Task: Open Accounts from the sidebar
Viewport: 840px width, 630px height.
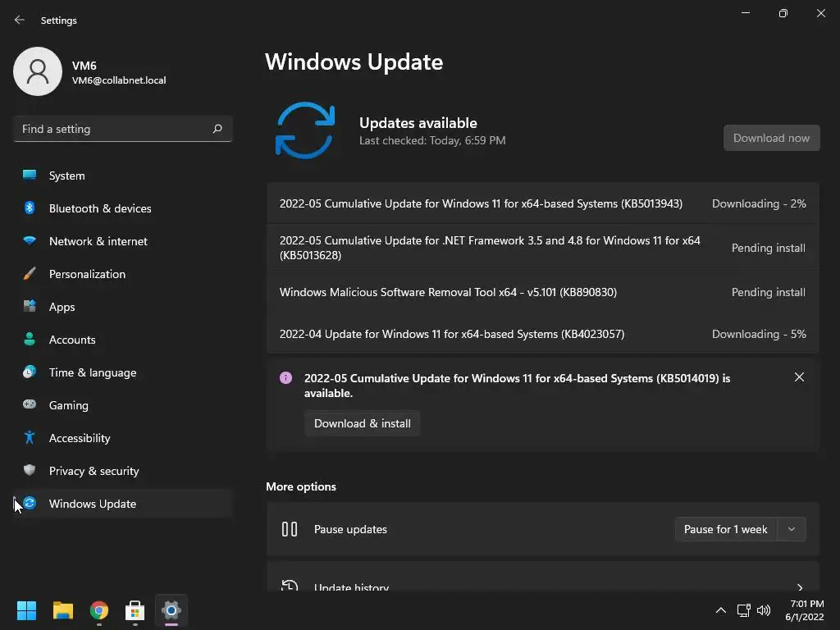Action: 123,340
